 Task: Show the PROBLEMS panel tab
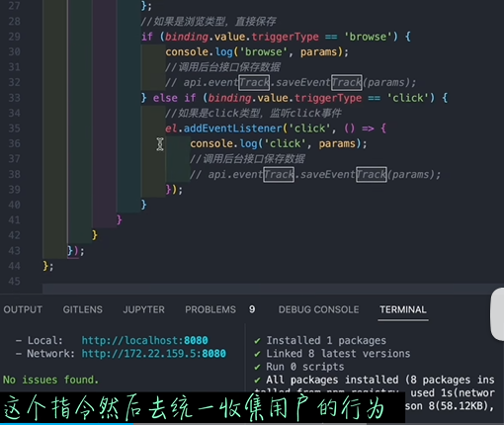pos(210,309)
